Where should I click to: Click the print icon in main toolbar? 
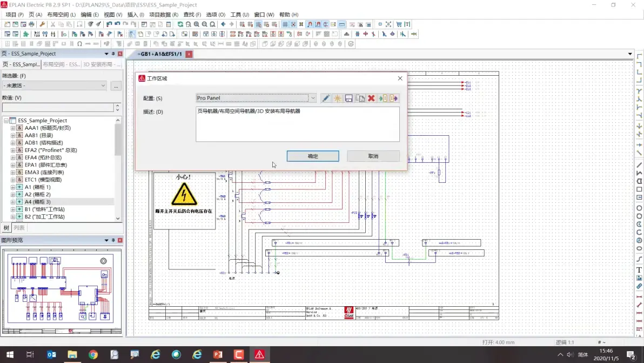pos(32,24)
